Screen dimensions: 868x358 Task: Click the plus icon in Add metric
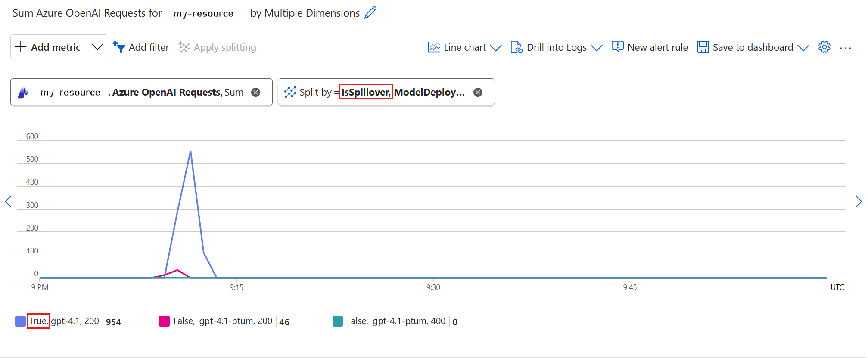click(x=21, y=47)
